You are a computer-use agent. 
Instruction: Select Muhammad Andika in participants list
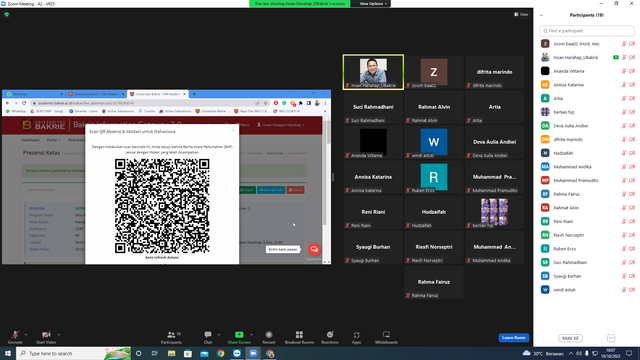[587, 167]
